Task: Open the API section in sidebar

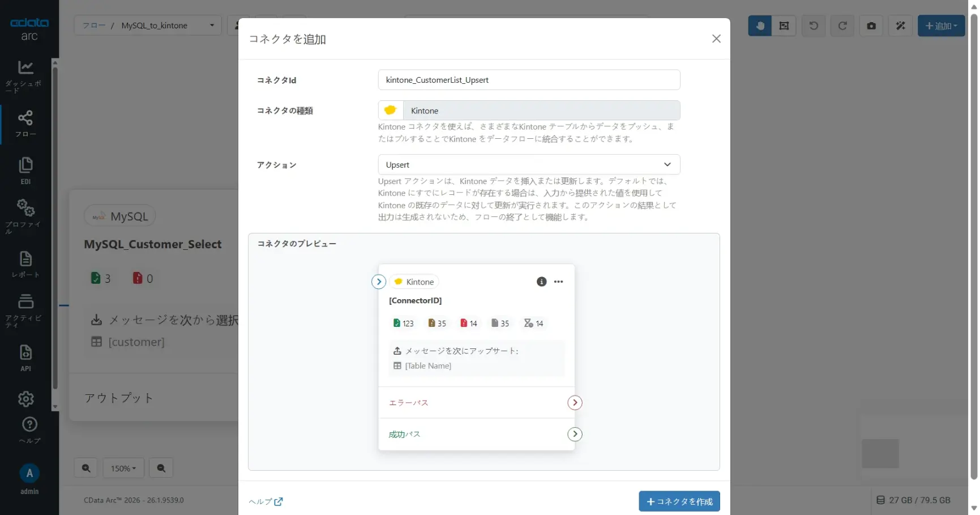Action: click(x=25, y=358)
